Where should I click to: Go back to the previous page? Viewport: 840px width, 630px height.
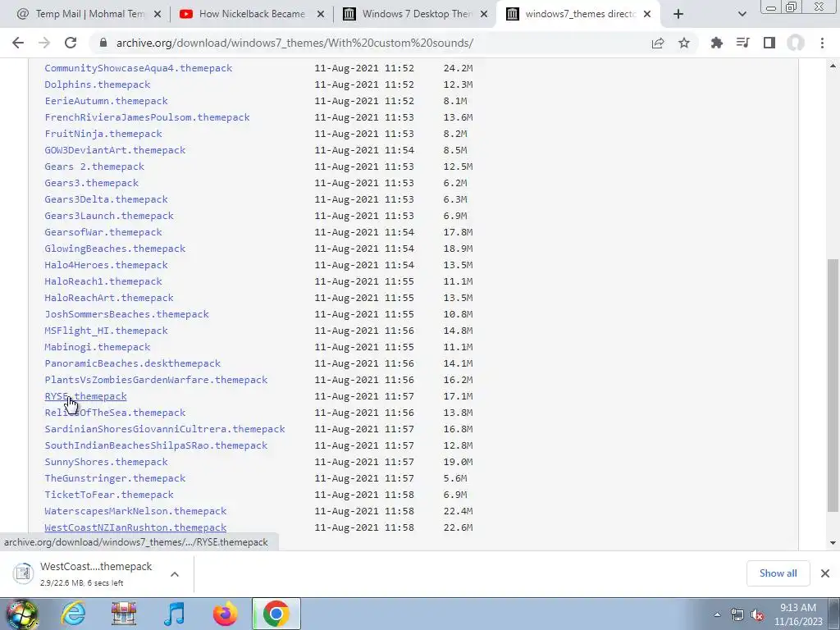pos(18,43)
